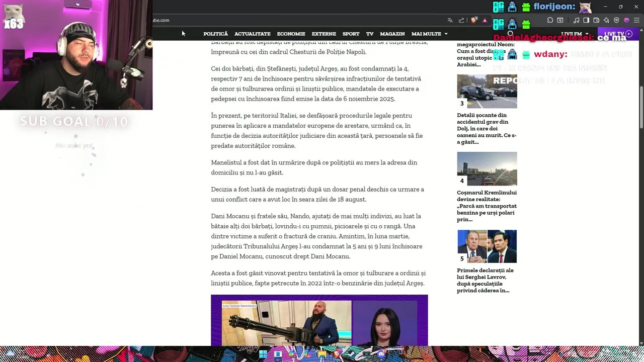Viewport: 644px width, 362px height.
Task: Expand the MAI MULTE dropdown
Action: click(429, 34)
